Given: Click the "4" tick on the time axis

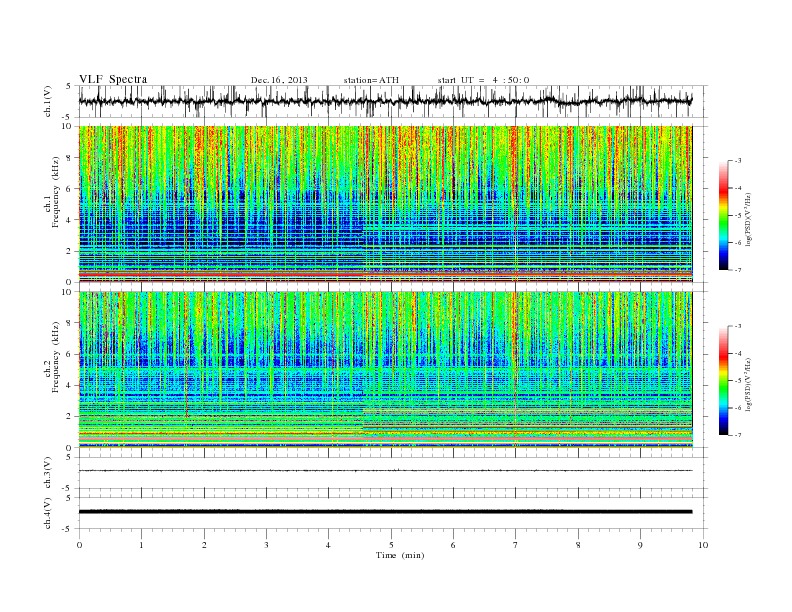Looking at the screenshot, I should click(328, 545).
